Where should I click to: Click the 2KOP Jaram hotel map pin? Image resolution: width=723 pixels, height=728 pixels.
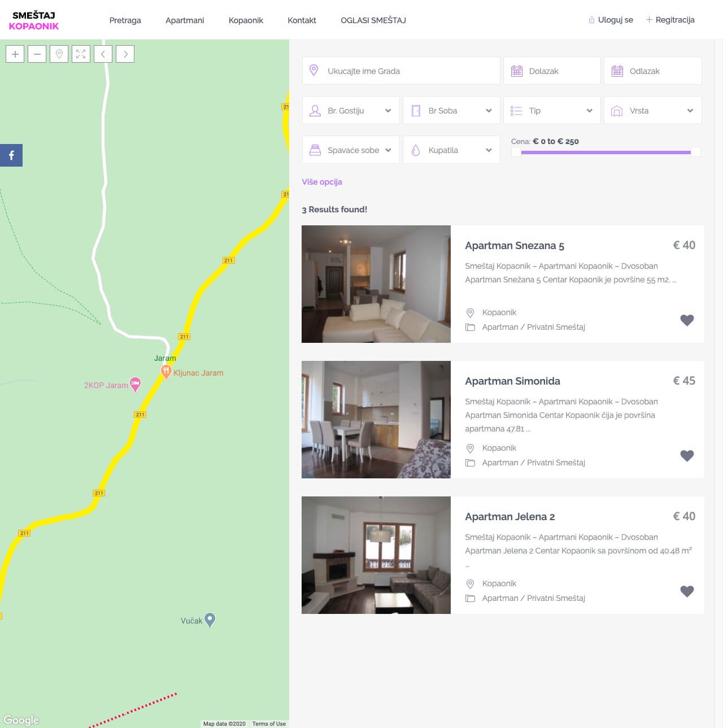(x=135, y=384)
